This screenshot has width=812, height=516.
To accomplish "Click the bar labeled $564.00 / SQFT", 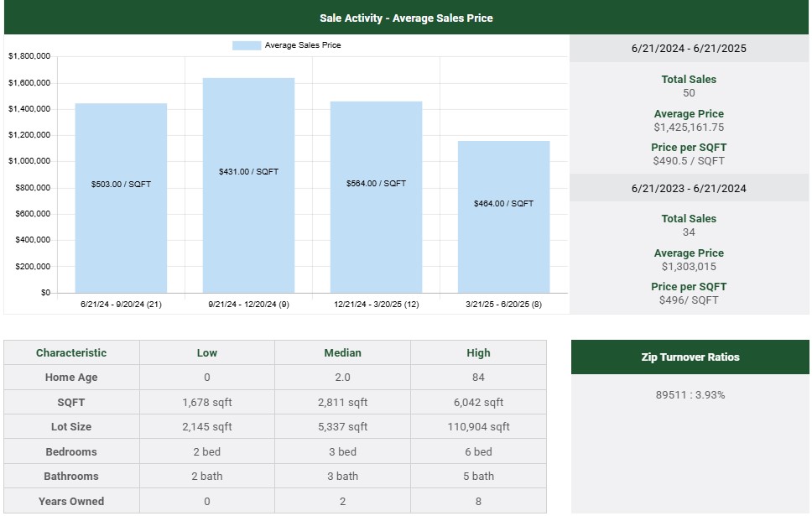I will click(x=376, y=196).
